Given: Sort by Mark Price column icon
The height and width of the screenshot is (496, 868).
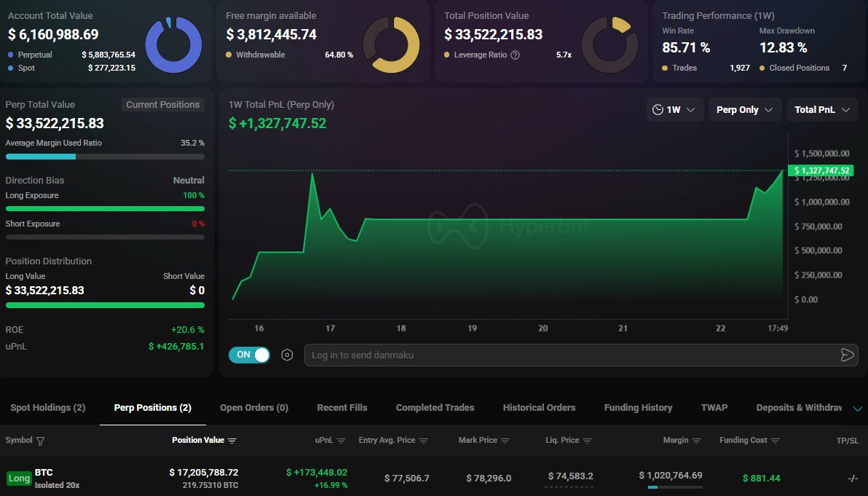Looking at the screenshot, I should (x=505, y=441).
